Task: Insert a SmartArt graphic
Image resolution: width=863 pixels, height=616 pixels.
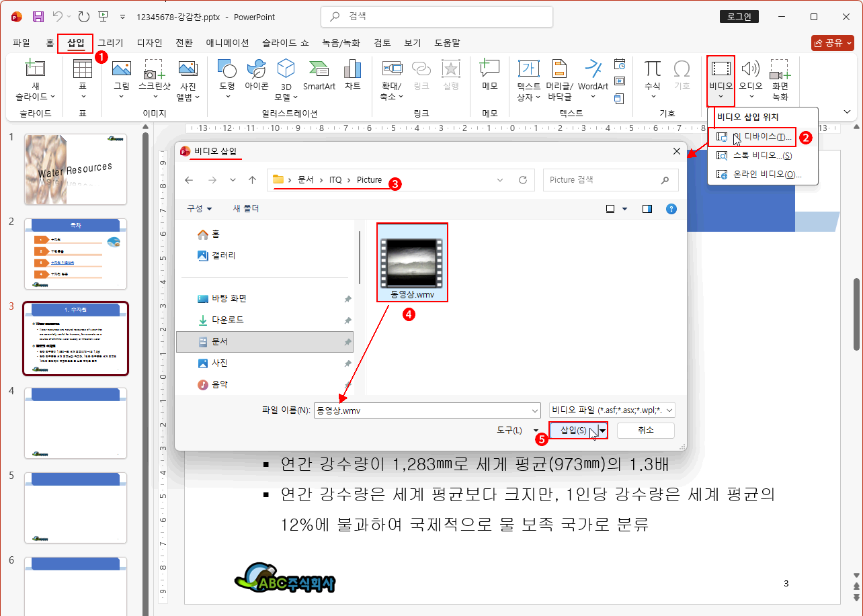Action: click(x=319, y=76)
